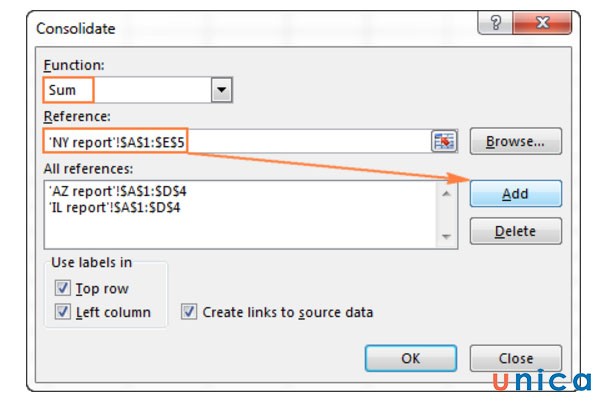Toggle the Top row checkbox
Screen dimensions: 600x400
tap(64, 288)
